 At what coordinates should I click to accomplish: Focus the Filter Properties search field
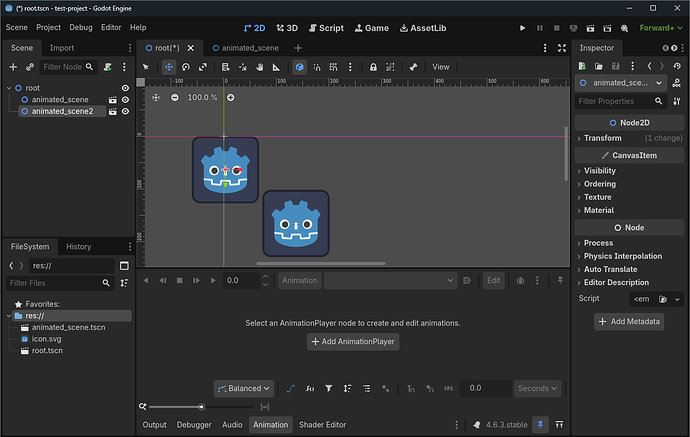[621, 101]
